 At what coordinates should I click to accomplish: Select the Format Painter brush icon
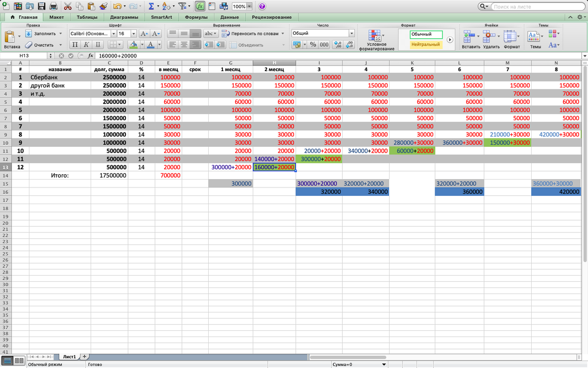[103, 6]
